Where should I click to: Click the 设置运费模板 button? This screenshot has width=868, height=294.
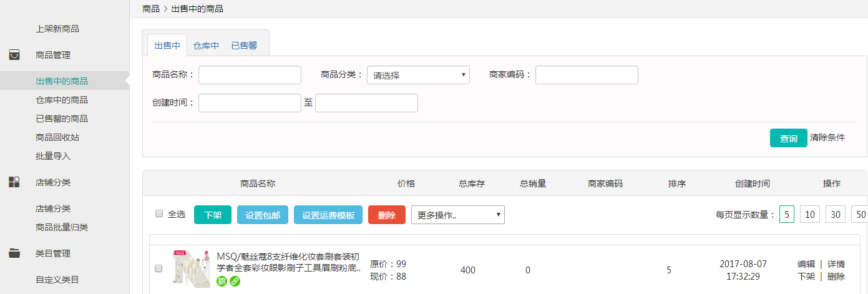click(328, 215)
